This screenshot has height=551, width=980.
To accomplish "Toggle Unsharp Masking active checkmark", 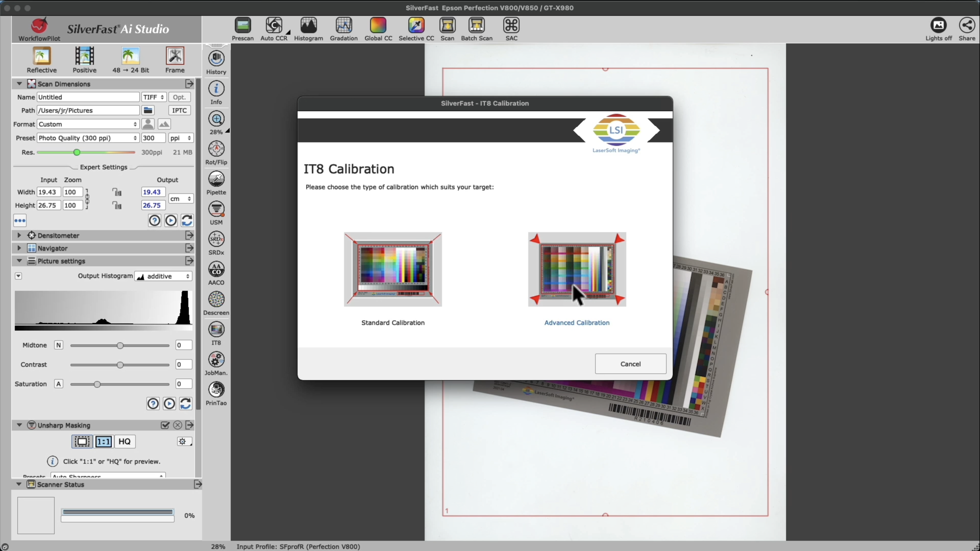I will [165, 425].
